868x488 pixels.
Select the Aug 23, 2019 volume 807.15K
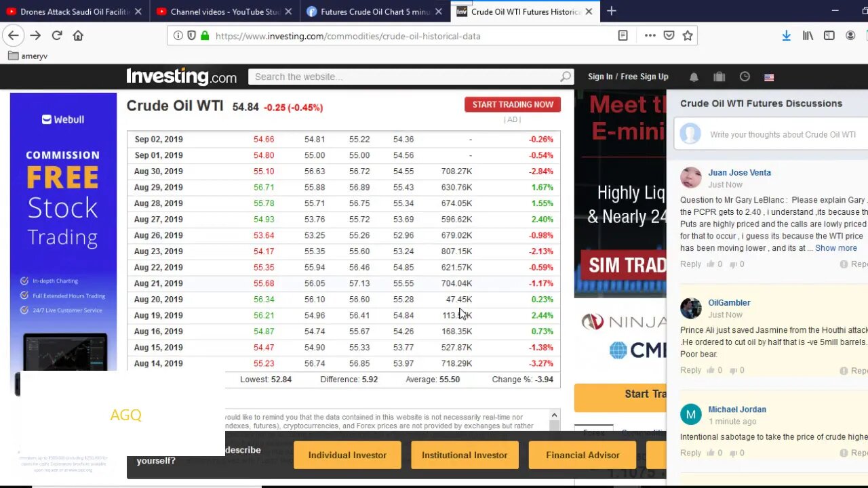pyautogui.click(x=456, y=251)
